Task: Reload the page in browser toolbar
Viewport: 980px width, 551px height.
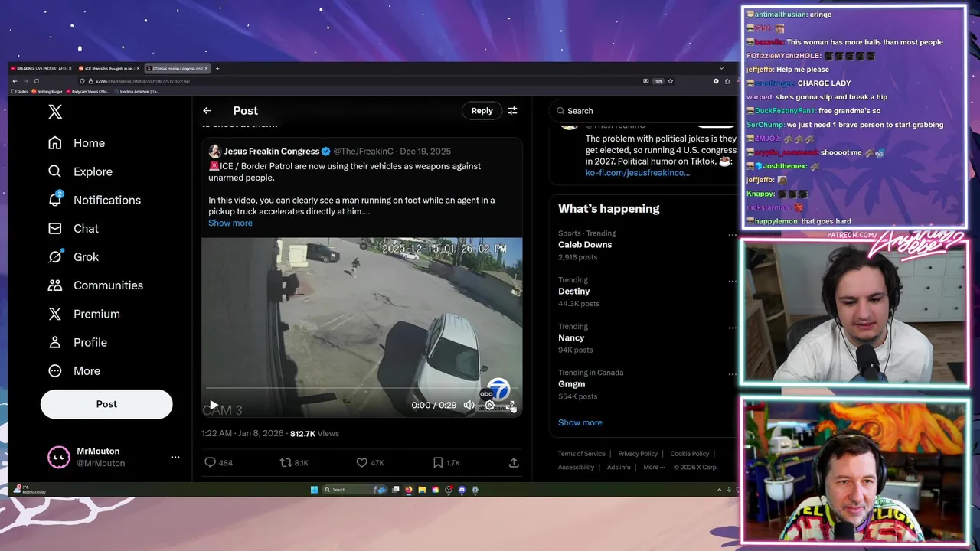Action: [37, 81]
